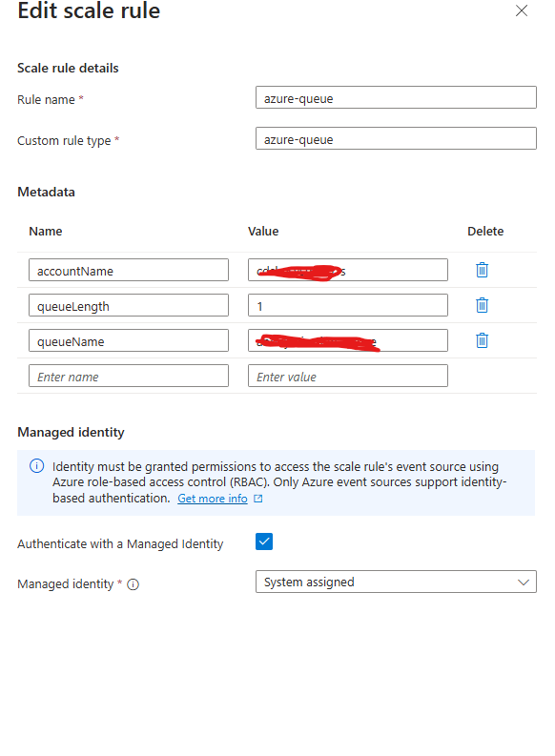555x756 pixels.
Task: Edit the Rule name field
Action: point(396,97)
